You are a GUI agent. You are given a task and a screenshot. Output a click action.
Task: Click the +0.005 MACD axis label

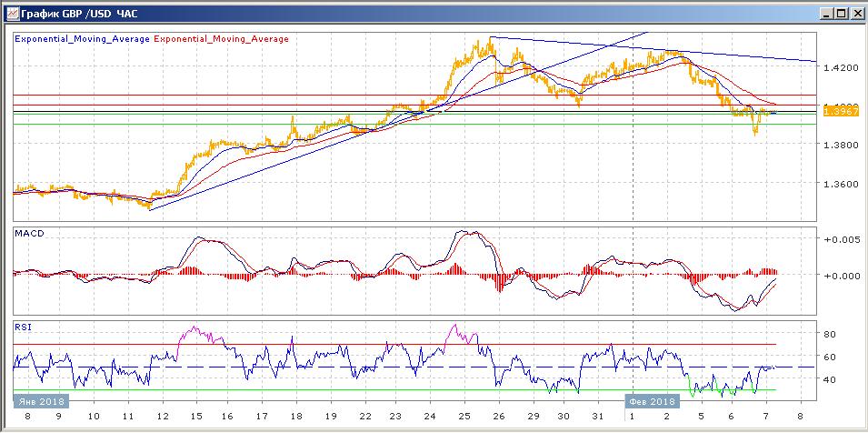(x=841, y=239)
